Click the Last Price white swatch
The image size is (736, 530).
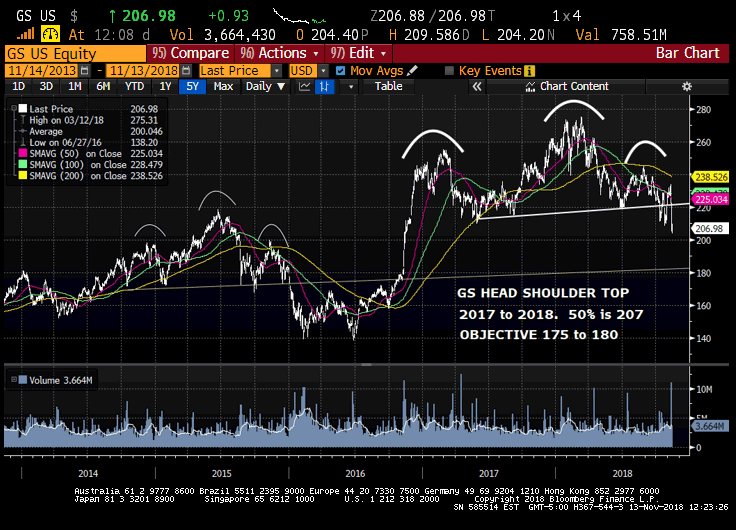23,108
